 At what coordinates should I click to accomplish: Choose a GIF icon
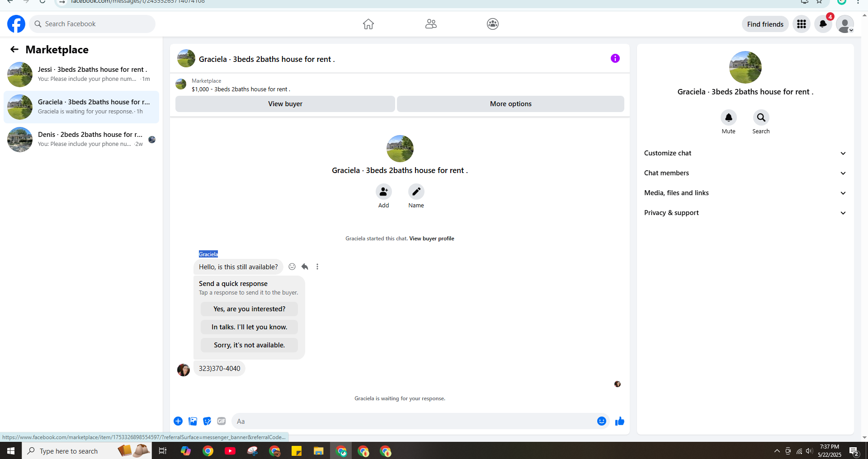(222, 421)
